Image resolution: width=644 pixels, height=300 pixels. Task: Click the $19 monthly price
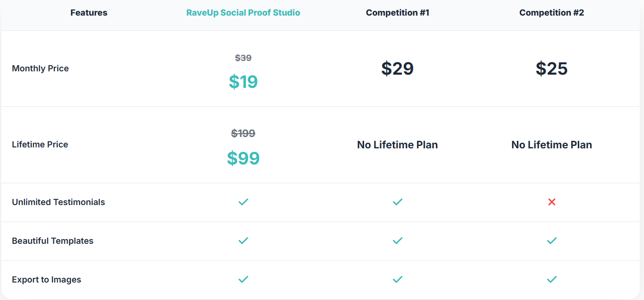[243, 82]
